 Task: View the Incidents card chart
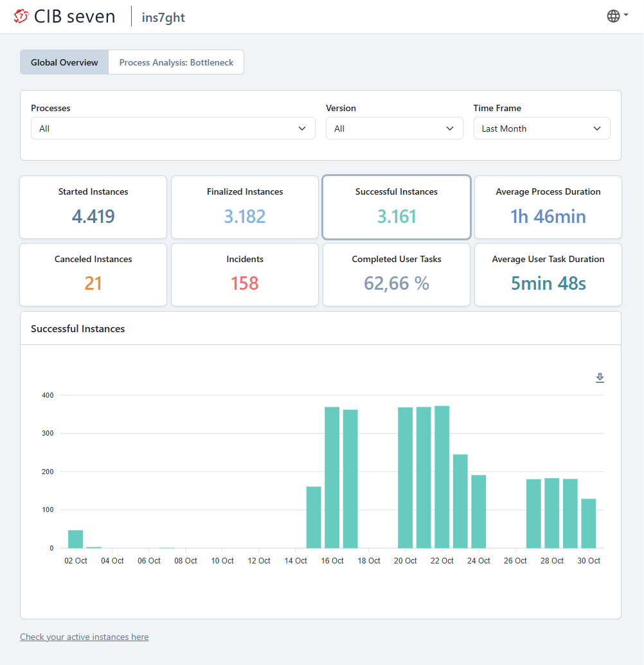245,274
